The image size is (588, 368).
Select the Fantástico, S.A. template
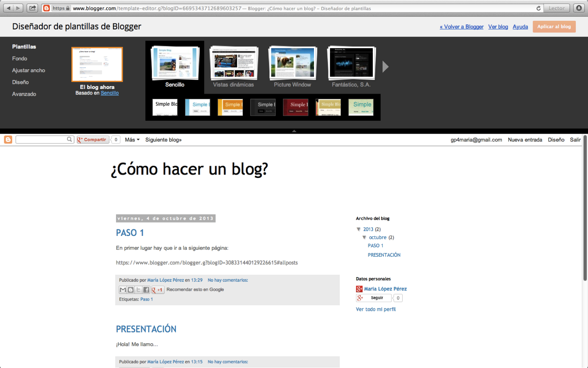[x=351, y=67]
